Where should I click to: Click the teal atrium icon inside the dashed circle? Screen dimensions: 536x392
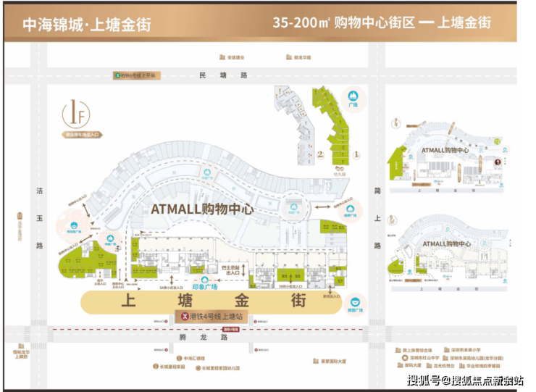(x=293, y=208)
